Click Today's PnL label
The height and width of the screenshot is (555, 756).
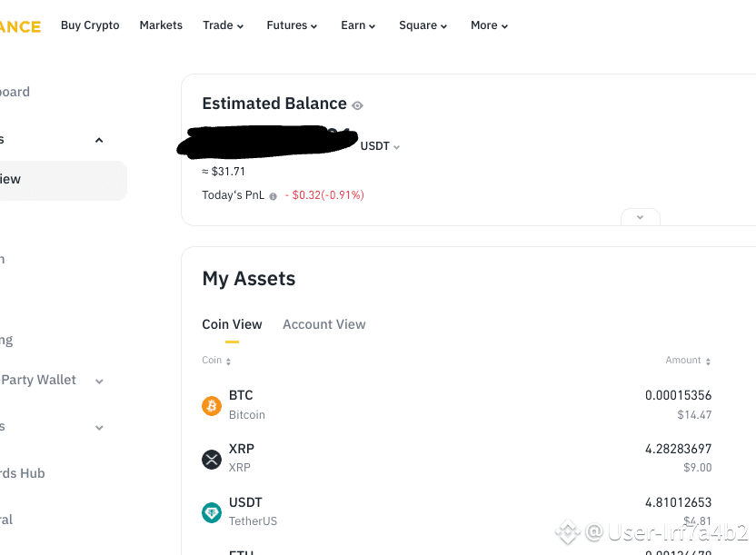click(x=233, y=195)
